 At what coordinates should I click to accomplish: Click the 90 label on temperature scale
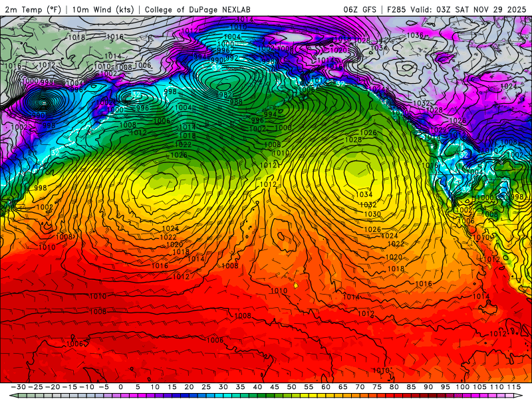point(428,387)
